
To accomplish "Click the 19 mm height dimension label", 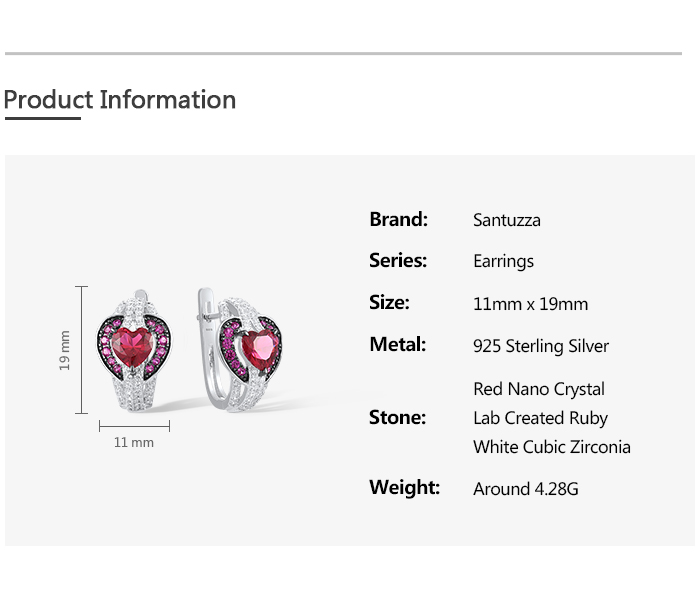I will [x=65, y=350].
